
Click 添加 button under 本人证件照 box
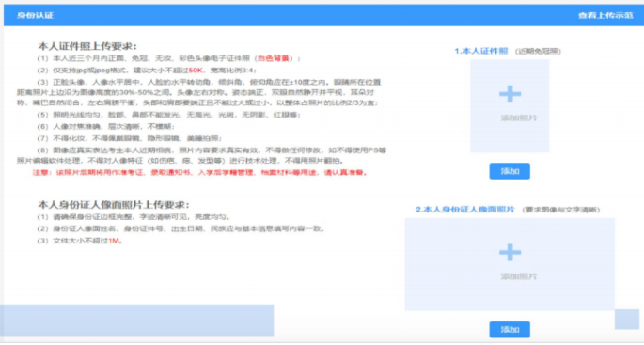point(510,171)
